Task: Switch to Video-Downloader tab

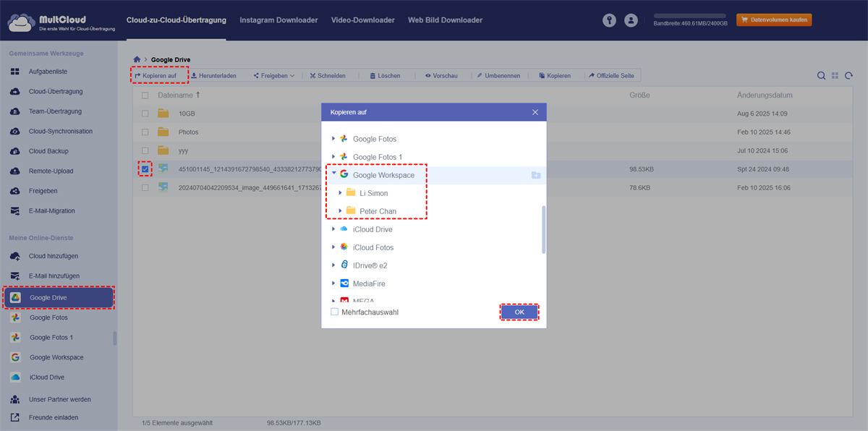Action: pyautogui.click(x=363, y=20)
